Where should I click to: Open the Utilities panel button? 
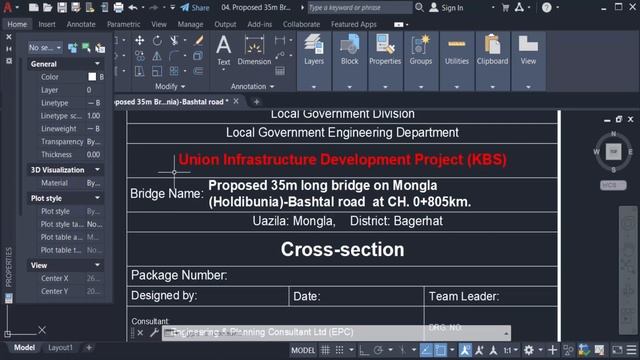click(x=456, y=51)
